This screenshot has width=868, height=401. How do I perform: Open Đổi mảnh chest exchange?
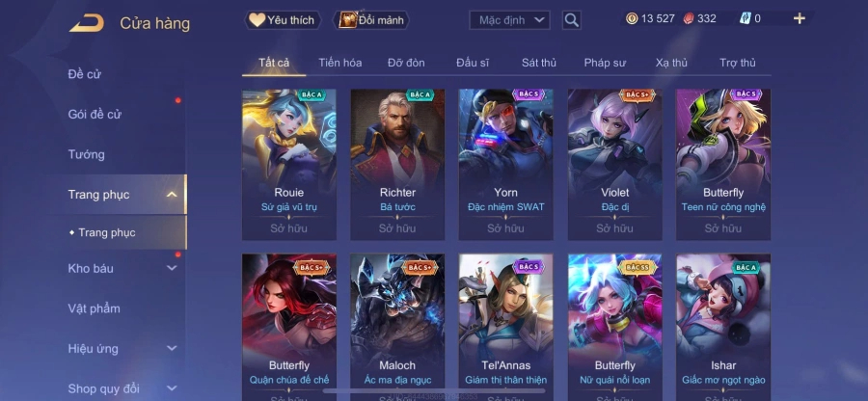click(371, 20)
